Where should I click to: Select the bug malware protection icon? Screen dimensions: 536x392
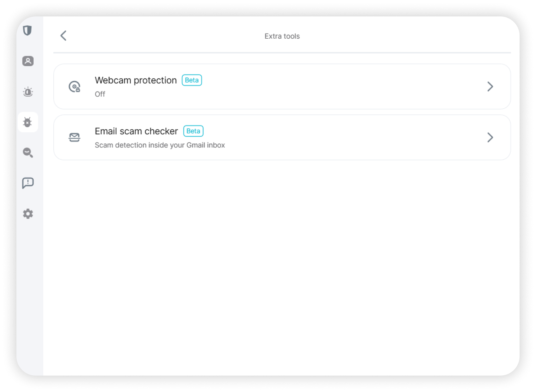[28, 122]
